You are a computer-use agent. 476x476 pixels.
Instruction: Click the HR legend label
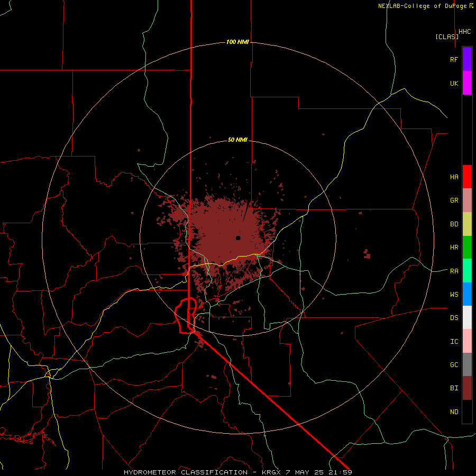[x=454, y=248]
